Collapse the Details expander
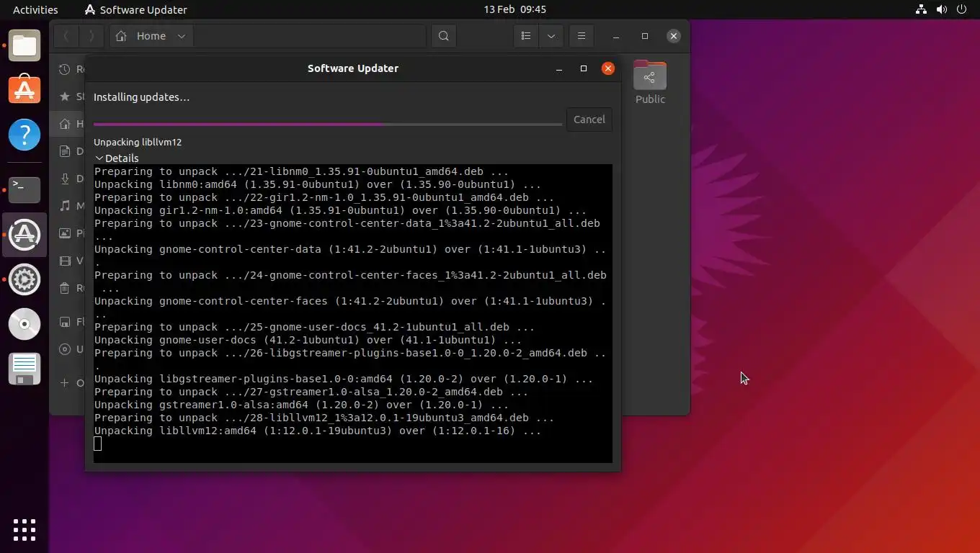Image resolution: width=980 pixels, height=553 pixels. (x=117, y=158)
